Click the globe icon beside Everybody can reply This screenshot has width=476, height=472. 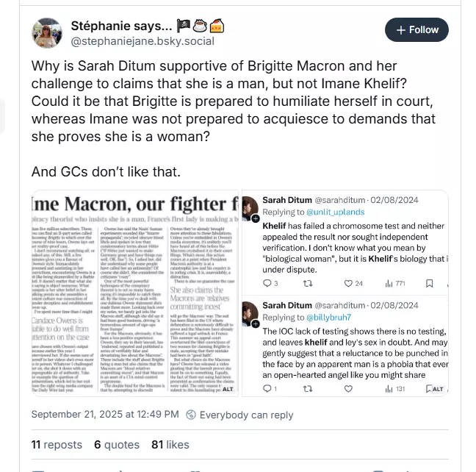click(x=190, y=415)
